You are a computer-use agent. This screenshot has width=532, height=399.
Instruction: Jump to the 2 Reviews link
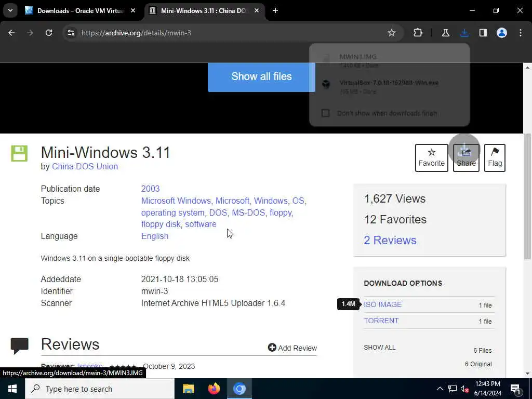[390, 240]
